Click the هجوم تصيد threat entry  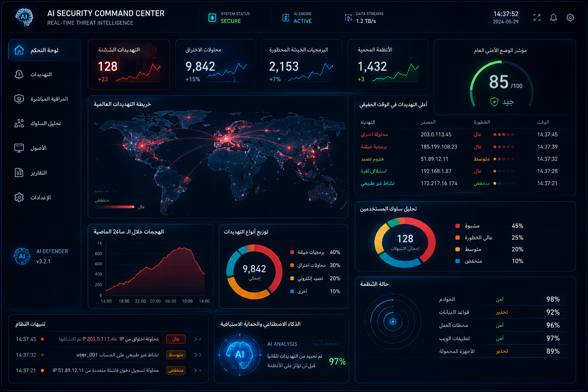click(x=372, y=159)
